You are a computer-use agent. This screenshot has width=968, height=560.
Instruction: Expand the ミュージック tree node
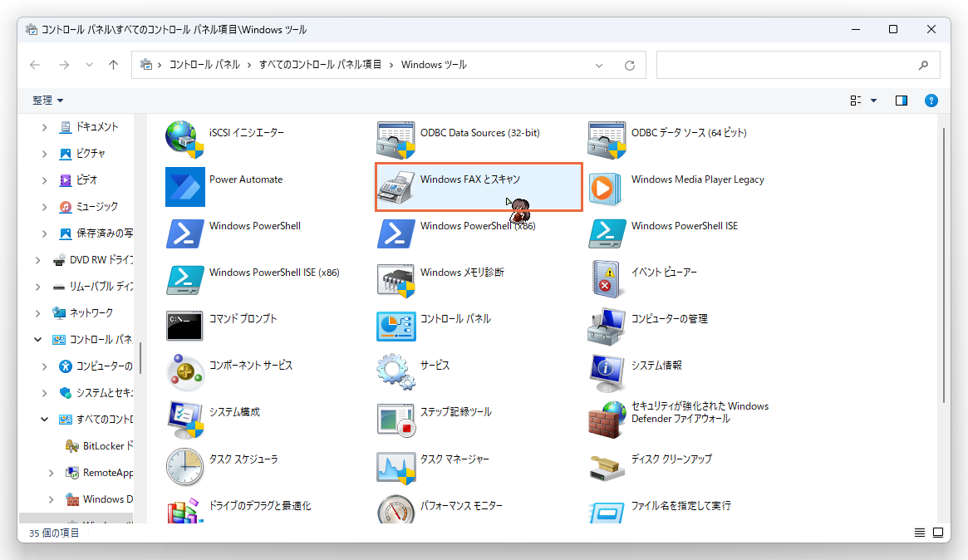click(x=44, y=207)
